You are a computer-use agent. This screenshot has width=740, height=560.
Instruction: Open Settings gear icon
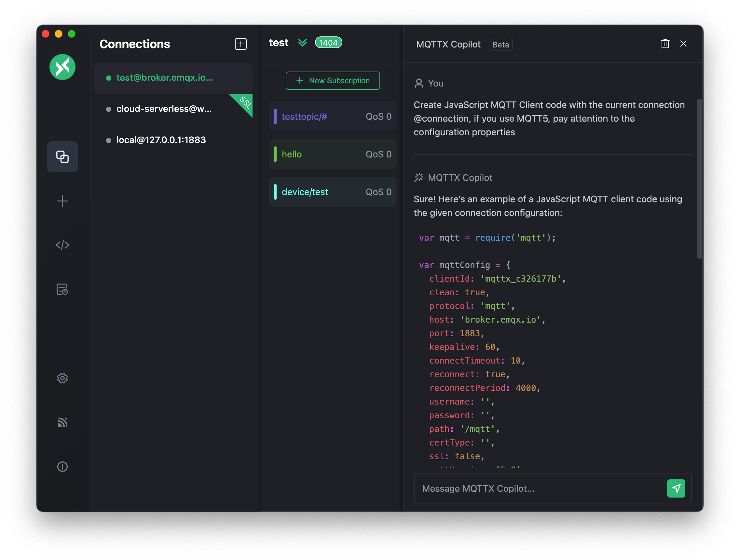tap(62, 378)
